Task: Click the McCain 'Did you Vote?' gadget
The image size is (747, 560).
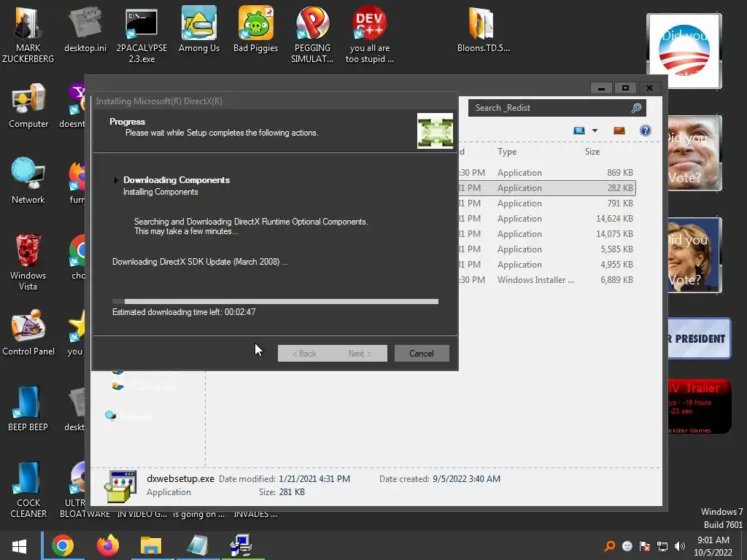Action: [x=694, y=153]
